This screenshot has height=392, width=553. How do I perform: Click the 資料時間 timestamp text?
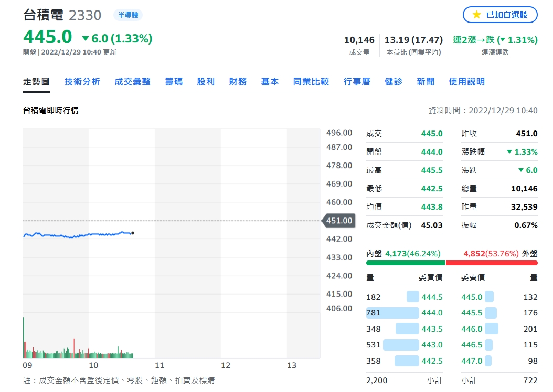(483, 111)
